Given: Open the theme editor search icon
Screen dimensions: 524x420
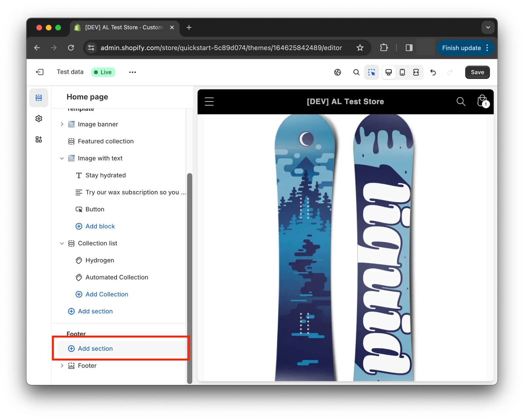Looking at the screenshot, I should coord(356,72).
